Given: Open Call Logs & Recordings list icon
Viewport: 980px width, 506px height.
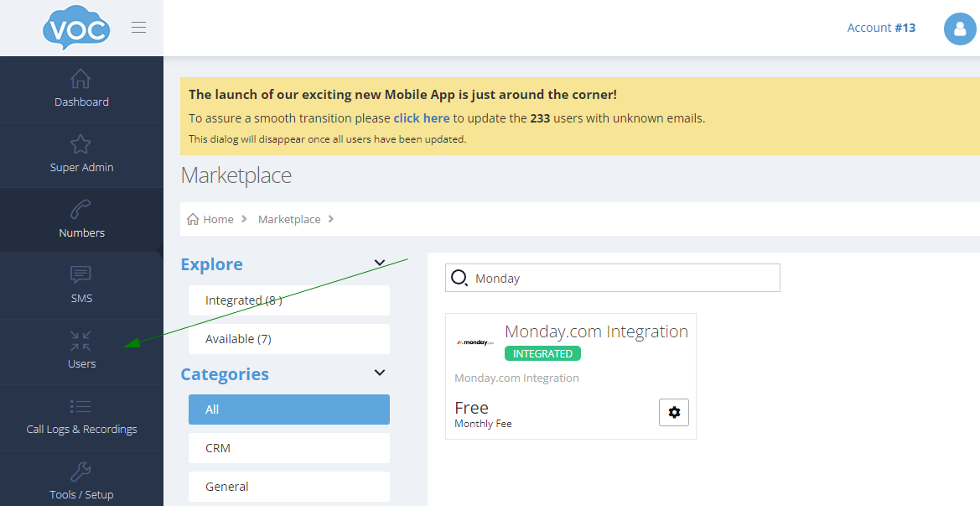Looking at the screenshot, I should [x=81, y=406].
